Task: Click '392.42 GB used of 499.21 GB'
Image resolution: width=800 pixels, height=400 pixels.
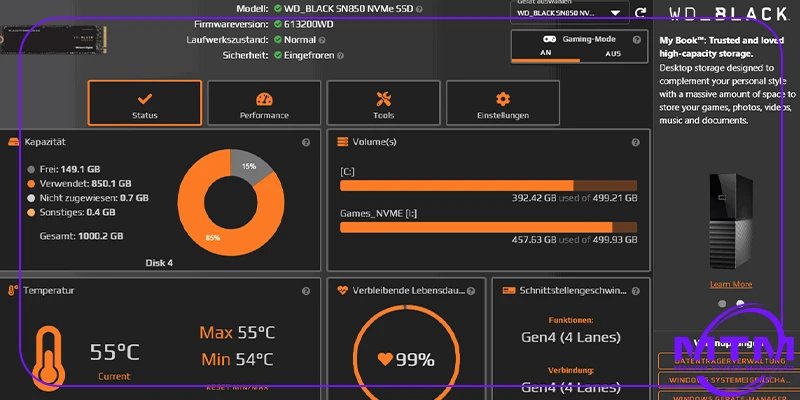Action: point(574,198)
